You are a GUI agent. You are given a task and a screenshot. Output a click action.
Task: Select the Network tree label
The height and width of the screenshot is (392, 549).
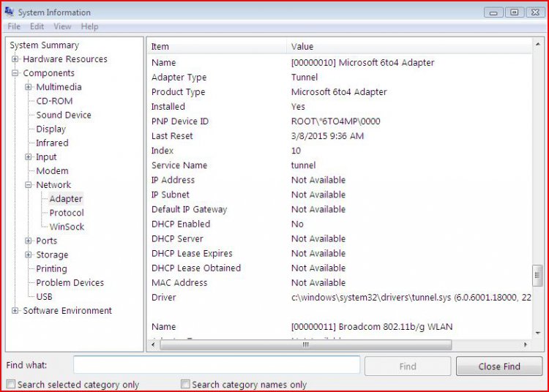click(x=53, y=184)
